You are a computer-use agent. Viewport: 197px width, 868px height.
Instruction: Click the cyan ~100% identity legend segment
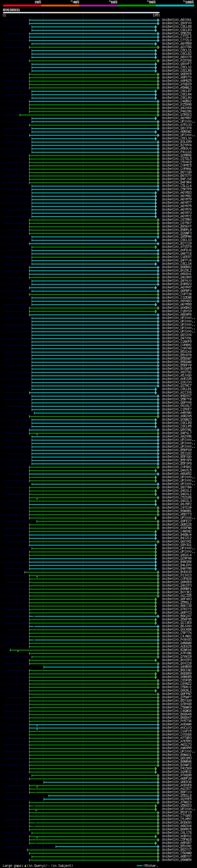(175, 6)
